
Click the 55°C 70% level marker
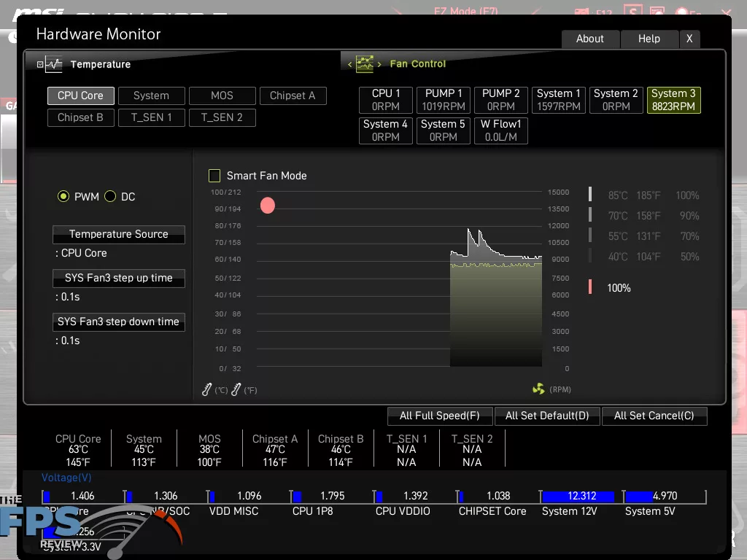pyautogui.click(x=590, y=236)
